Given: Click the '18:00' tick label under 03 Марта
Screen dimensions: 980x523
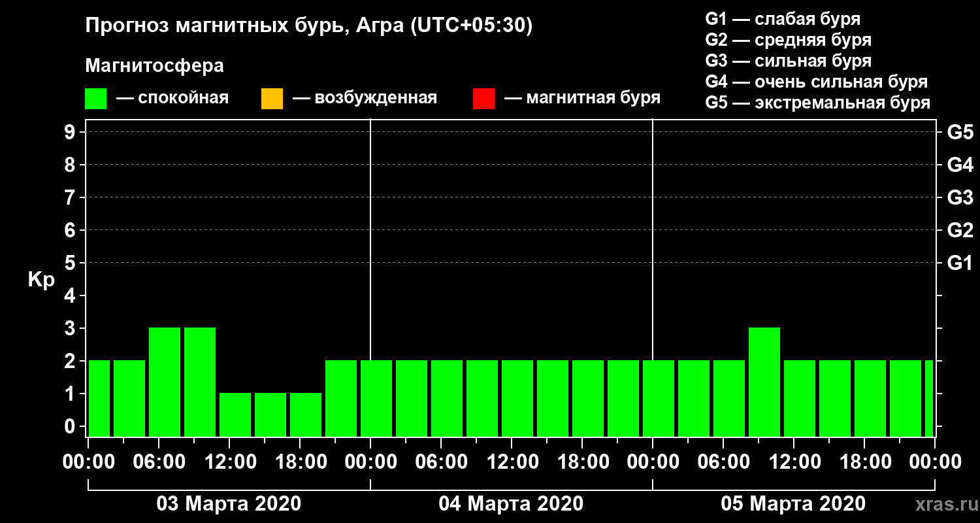Looking at the screenshot, I should click(300, 462).
